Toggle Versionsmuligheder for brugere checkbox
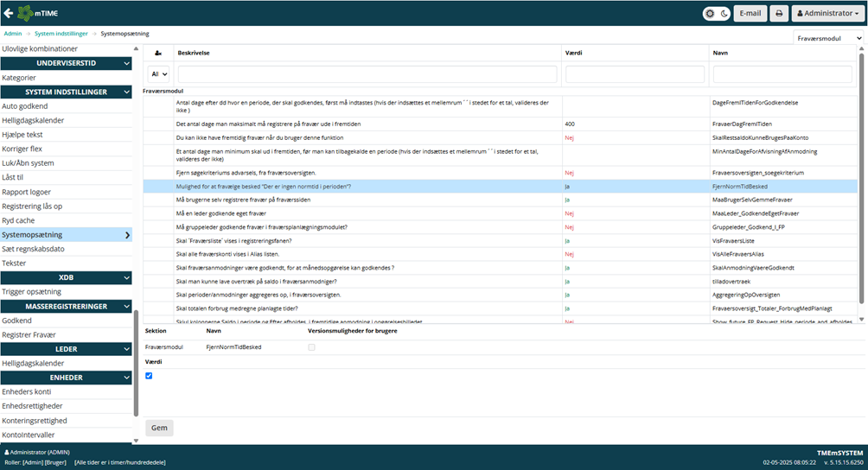Viewport: 868px width, 470px height. click(311, 347)
